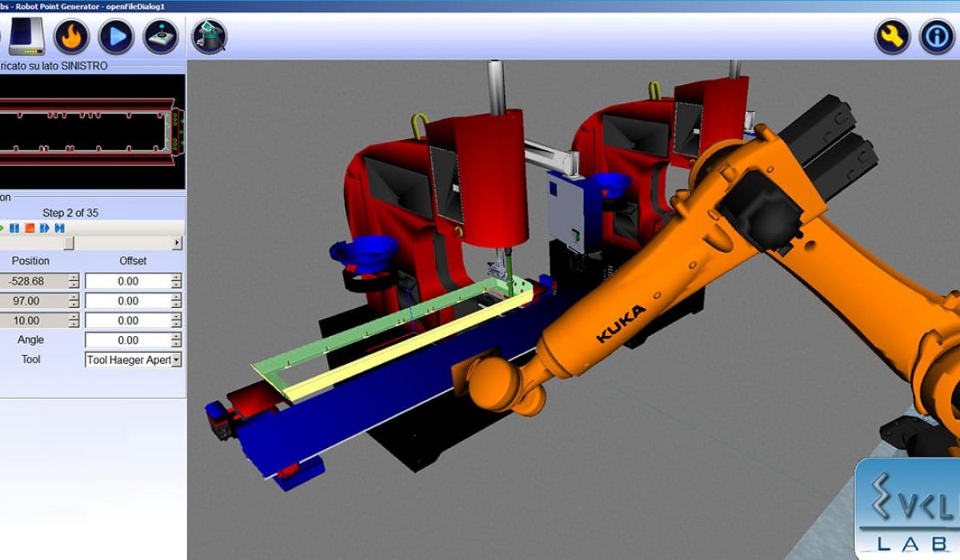Click the 'Position' column label
Image resolution: width=960 pixels, height=560 pixels.
30,261
